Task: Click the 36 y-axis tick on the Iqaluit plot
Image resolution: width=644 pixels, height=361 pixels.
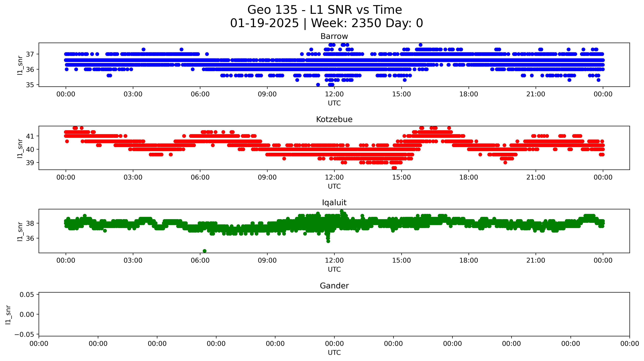Action: pos(30,238)
